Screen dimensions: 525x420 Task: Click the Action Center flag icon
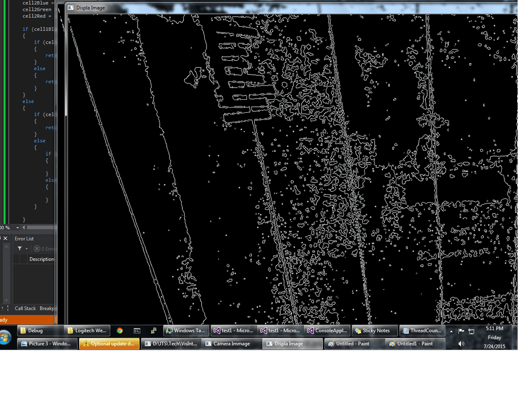pyautogui.click(x=461, y=331)
